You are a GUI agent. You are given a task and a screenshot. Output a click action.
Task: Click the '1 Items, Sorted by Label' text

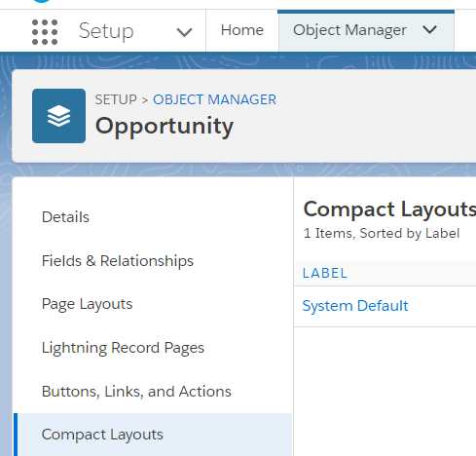tap(382, 233)
